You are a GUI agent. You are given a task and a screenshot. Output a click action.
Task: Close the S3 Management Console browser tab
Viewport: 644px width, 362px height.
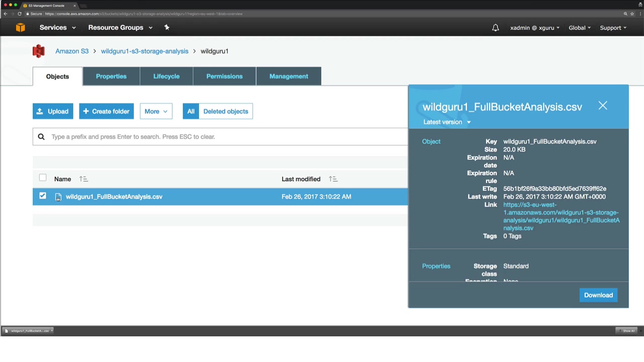point(74,6)
